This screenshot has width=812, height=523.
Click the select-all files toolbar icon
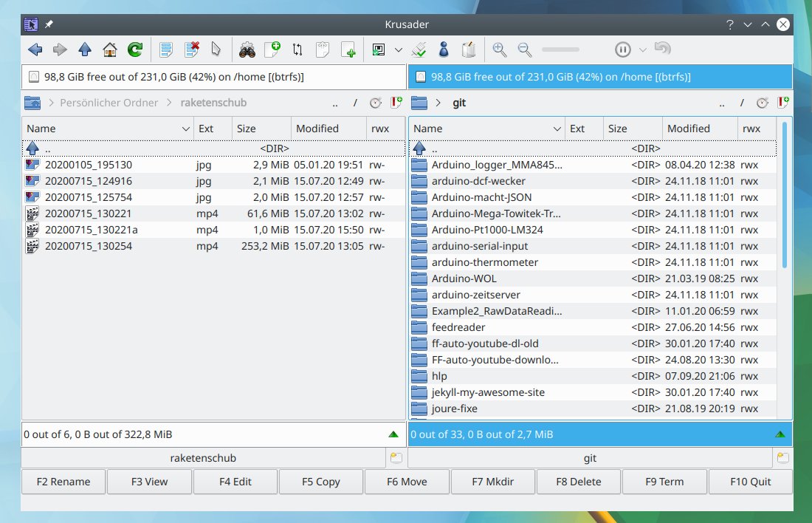click(x=166, y=49)
